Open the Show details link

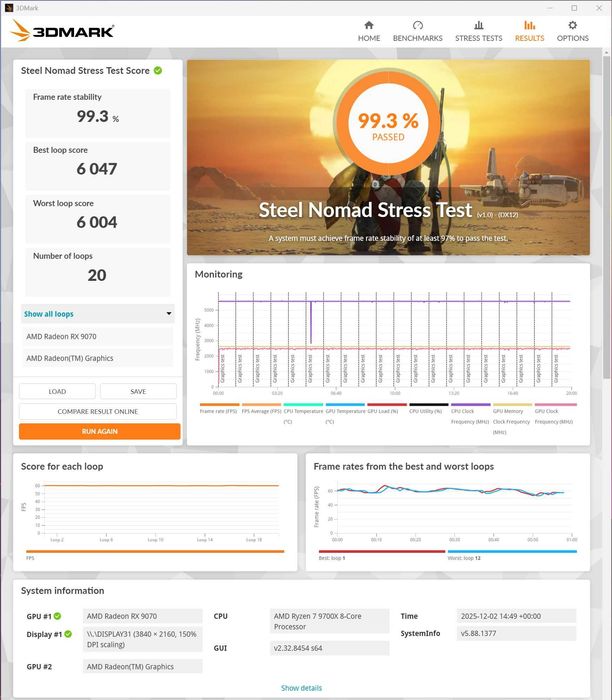pos(301,688)
